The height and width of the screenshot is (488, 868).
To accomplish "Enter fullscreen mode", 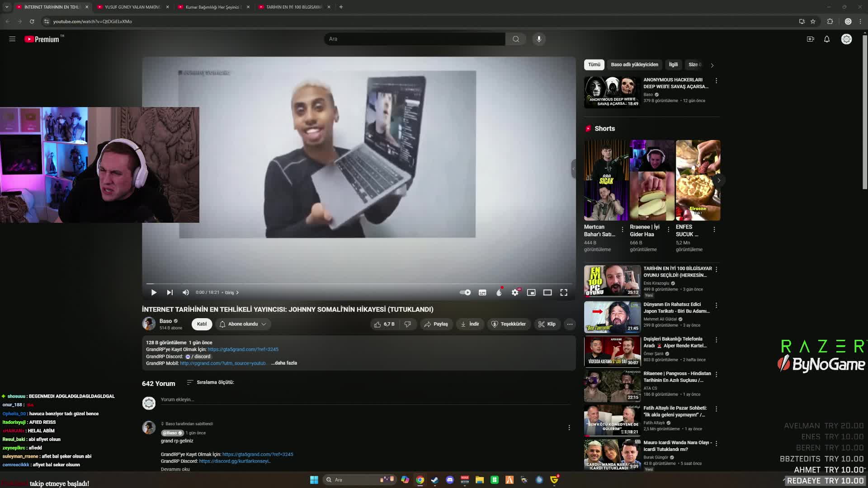I will [x=564, y=292].
